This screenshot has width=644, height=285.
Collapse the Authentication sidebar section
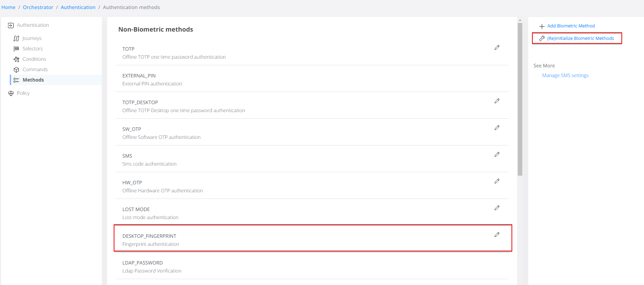coord(33,25)
